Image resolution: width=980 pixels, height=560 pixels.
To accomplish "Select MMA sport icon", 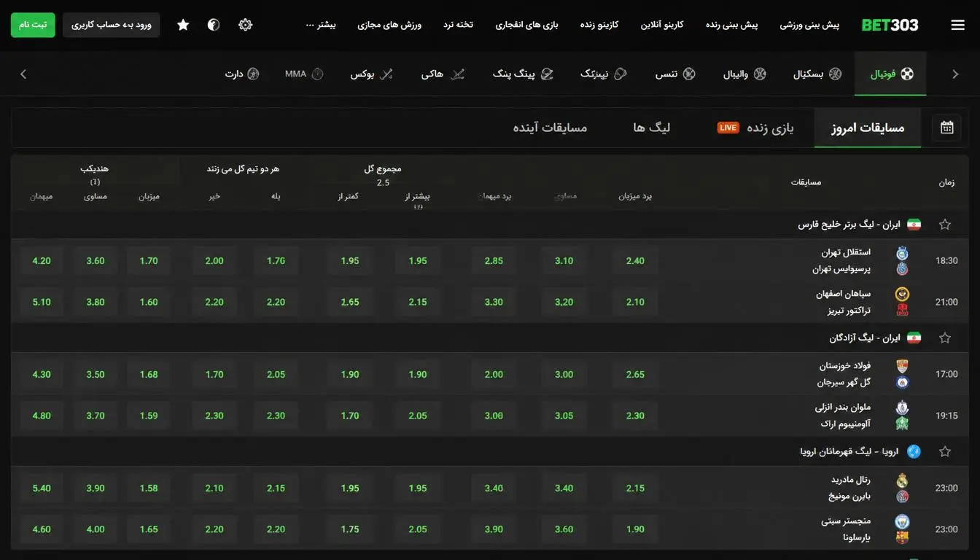I will click(x=304, y=74).
